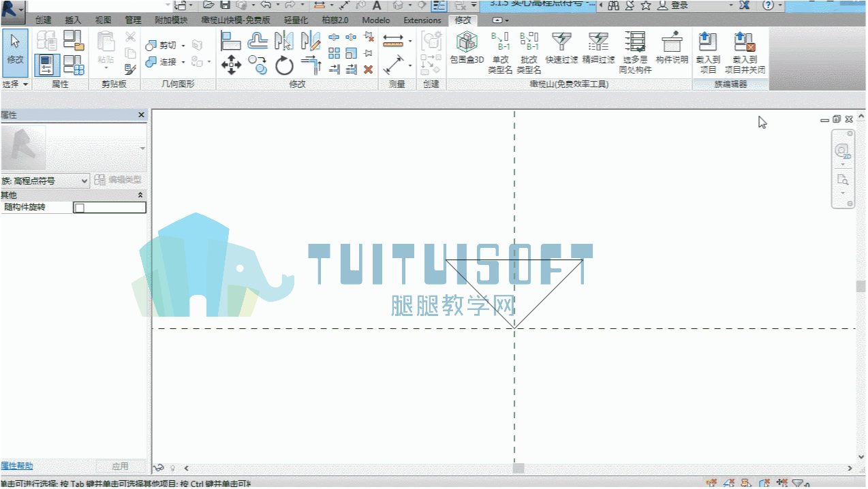Click 载入到项目 (Load into Project)

708,52
